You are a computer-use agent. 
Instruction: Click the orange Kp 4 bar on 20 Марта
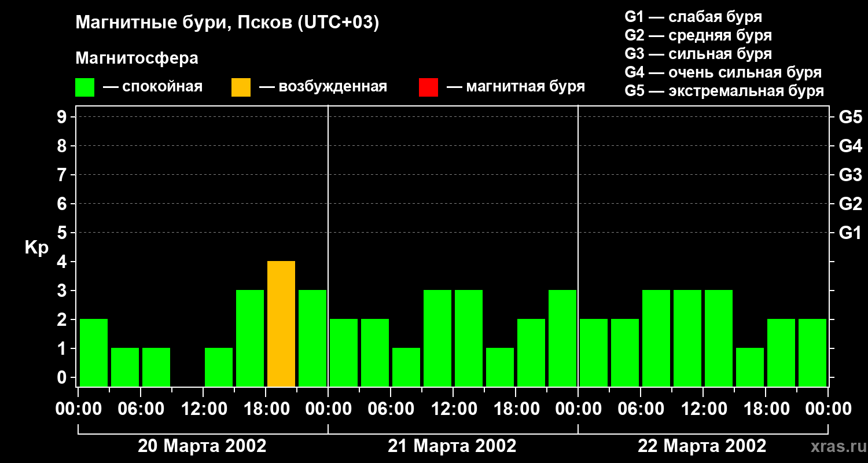(x=281, y=324)
